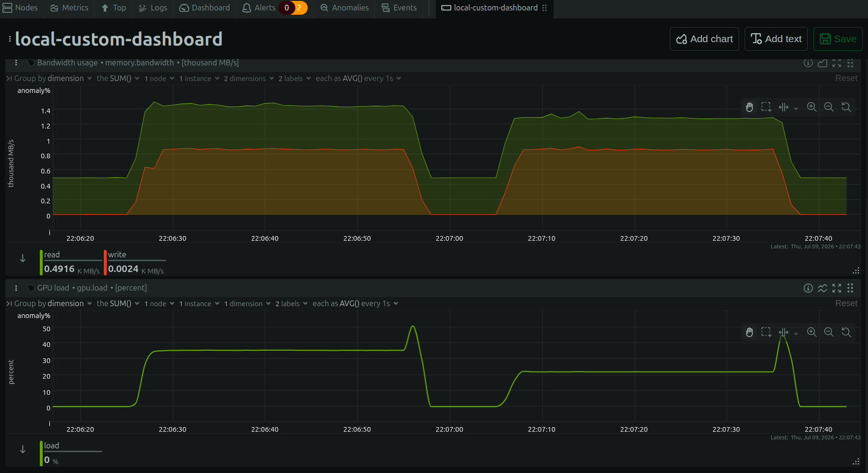
Task: Click the Add chart button
Action: tap(704, 39)
